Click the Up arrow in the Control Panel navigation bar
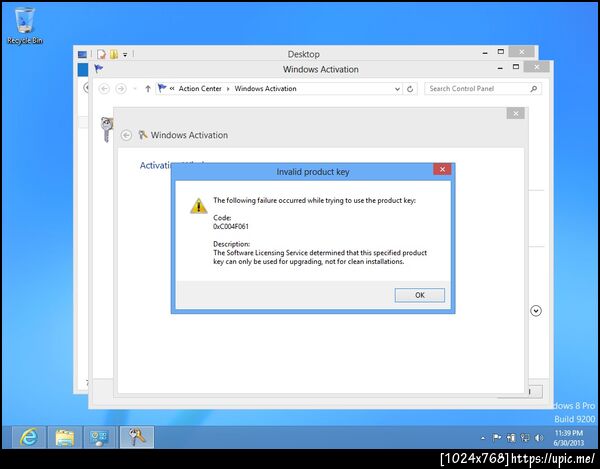This screenshot has width=600, height=469. (x=148, y=89)
